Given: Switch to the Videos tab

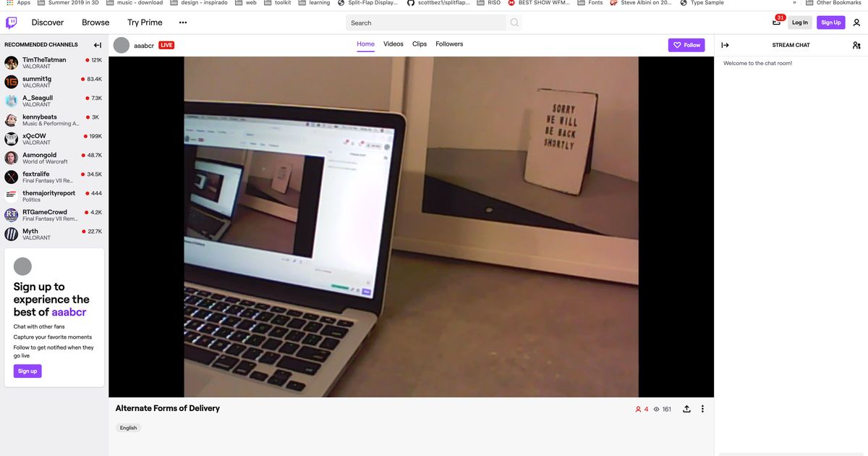Looking at the screenshot, I should (x=393, y=44).
